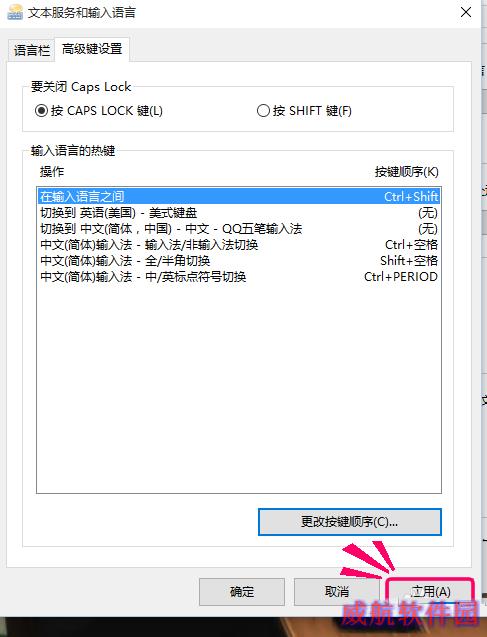Select the 按 SHIFT 键(F) radio option
487x637 pixels.
[304, 110]
